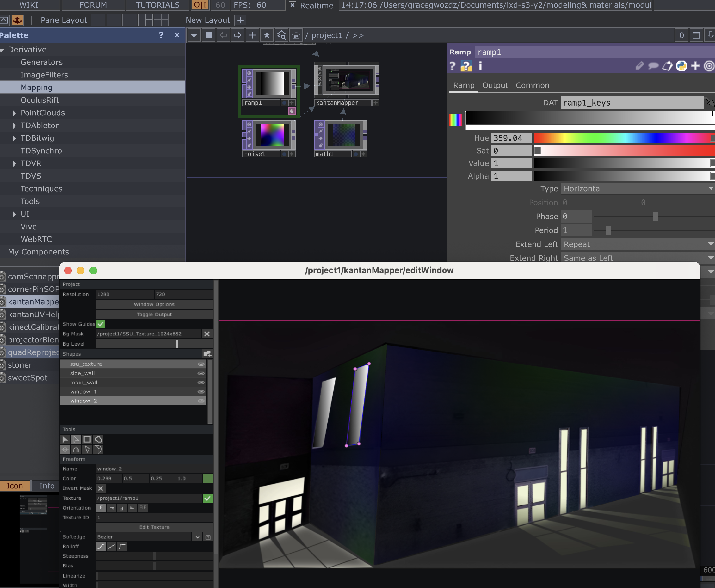Click the green Color swatch for window_2

pyautogui.click(x=207, y=479)
